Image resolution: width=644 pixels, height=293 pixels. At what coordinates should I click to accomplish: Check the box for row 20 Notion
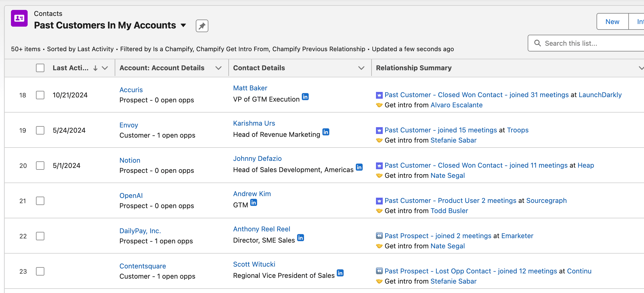pyautogui.click(x=40, y=166)
